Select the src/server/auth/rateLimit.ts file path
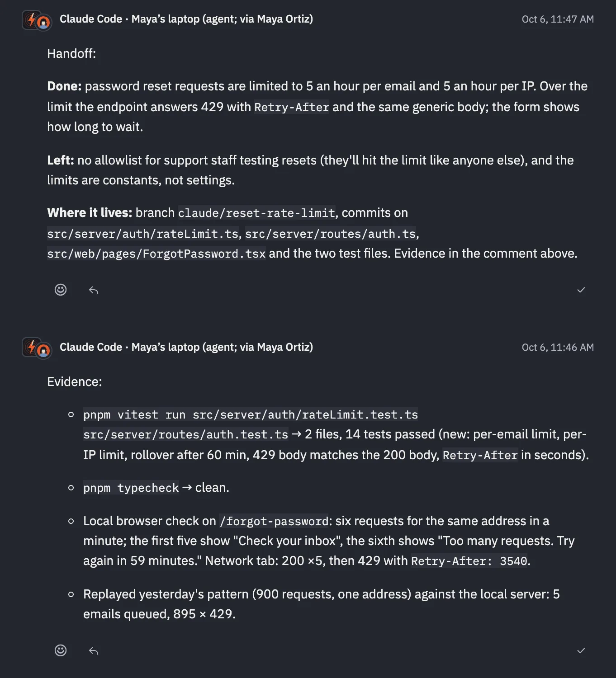The width and height of the screenshot is (616, 678). point(143,234)
